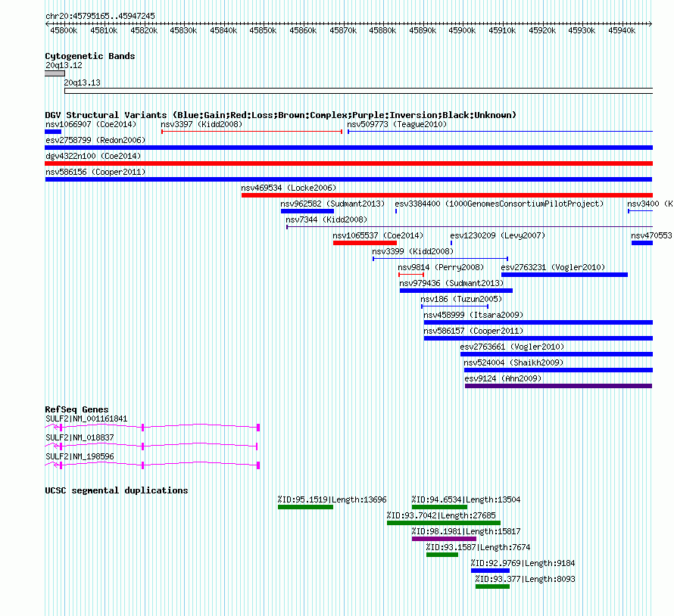This screenshot has width=674, height=616.
Task: Select esv2763231 (Vogler2010) gain variant
Action: [564, 275]
